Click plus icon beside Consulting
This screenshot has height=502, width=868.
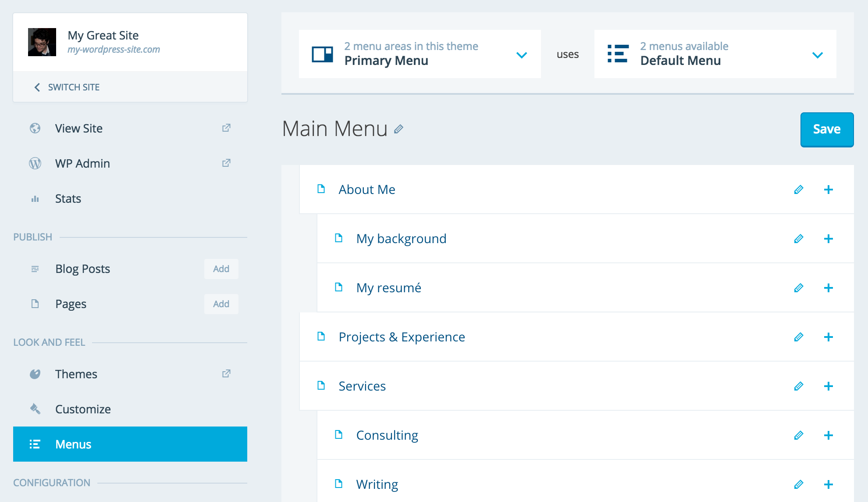click(828, 435)
